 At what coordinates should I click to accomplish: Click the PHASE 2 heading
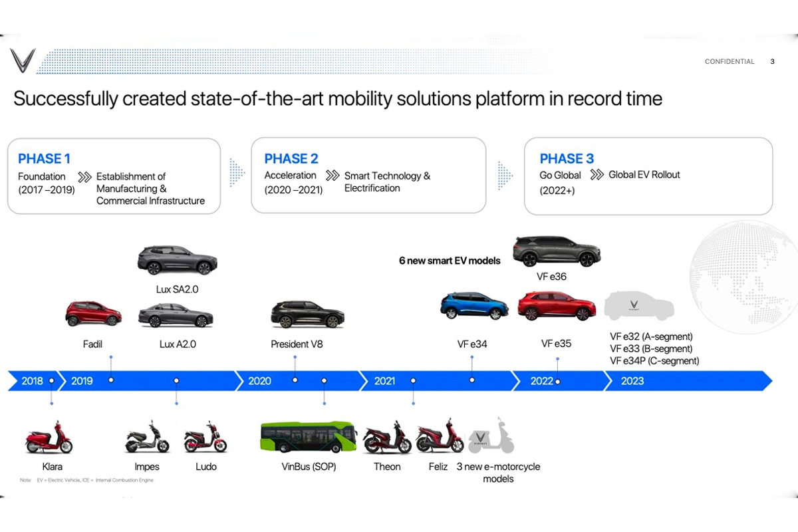point(291,159)
